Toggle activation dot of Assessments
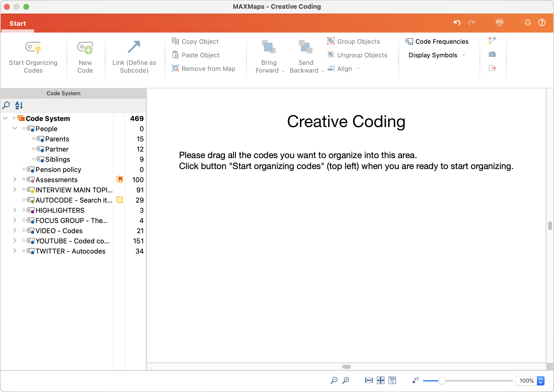The height and width of the screenshot is (392, 554). 24,179
